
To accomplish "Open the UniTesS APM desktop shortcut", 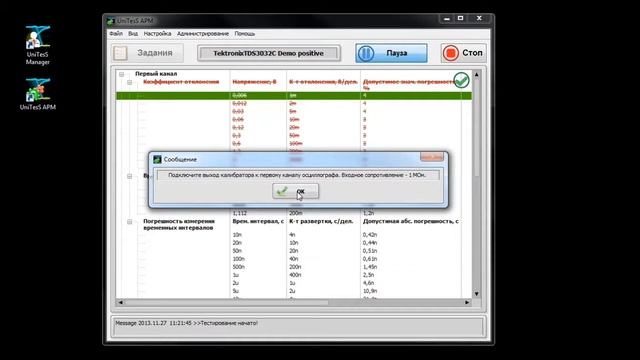I will [38, 94].
